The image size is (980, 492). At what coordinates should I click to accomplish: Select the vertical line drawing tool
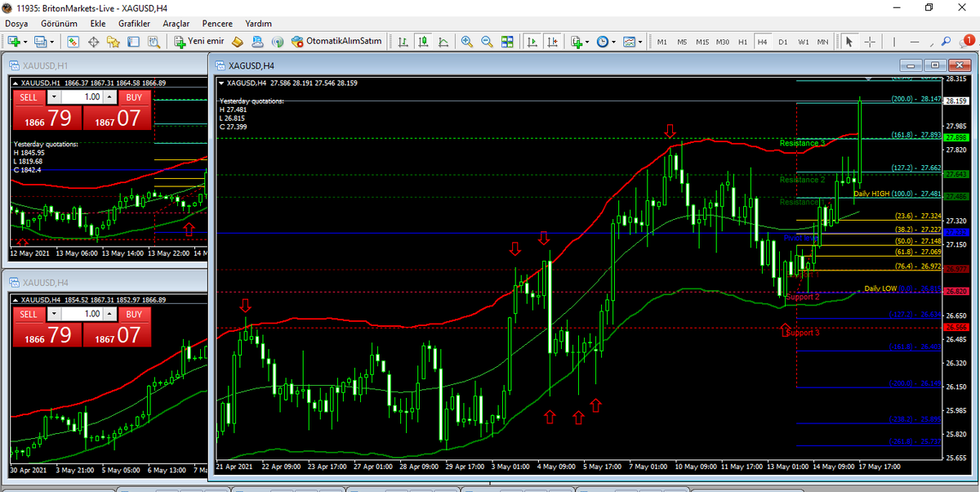coord(894,41)
